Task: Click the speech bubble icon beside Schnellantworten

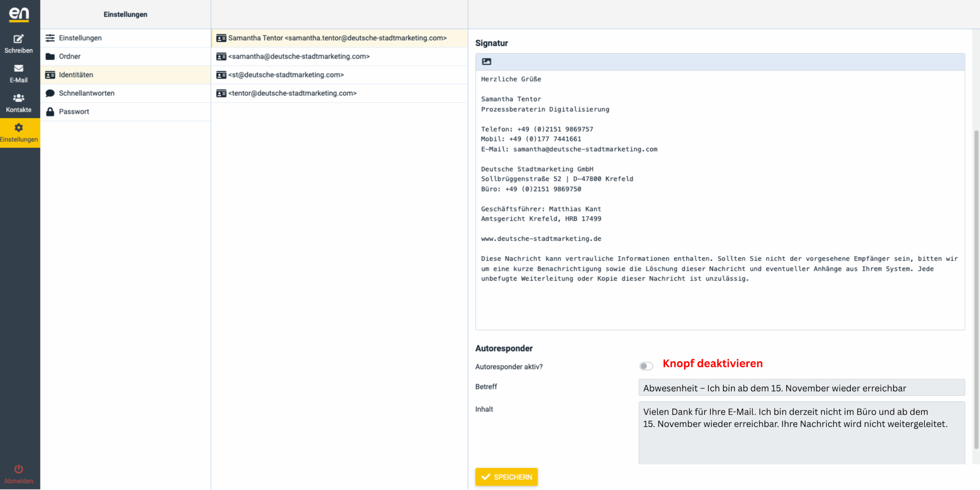Action: click(50, 93)
